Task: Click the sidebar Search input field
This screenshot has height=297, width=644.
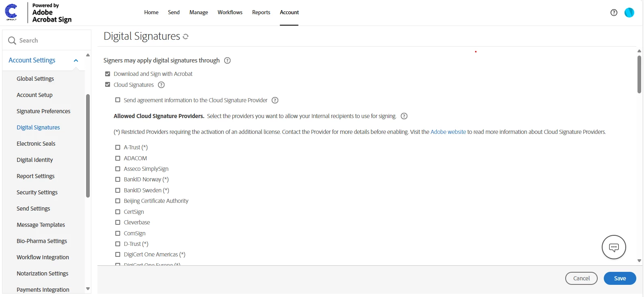Action: [47, 40]
